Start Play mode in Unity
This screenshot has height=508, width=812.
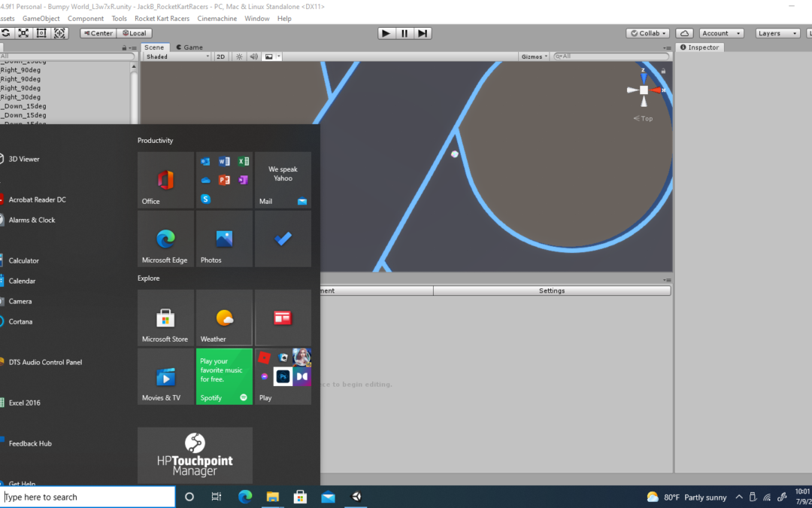pyautogui.click(x=386, y=33)
